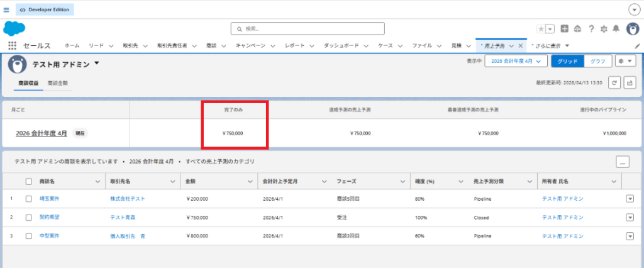Click the pencil edit navigation icon
644x268 pixels.
[x=638, y=46]
